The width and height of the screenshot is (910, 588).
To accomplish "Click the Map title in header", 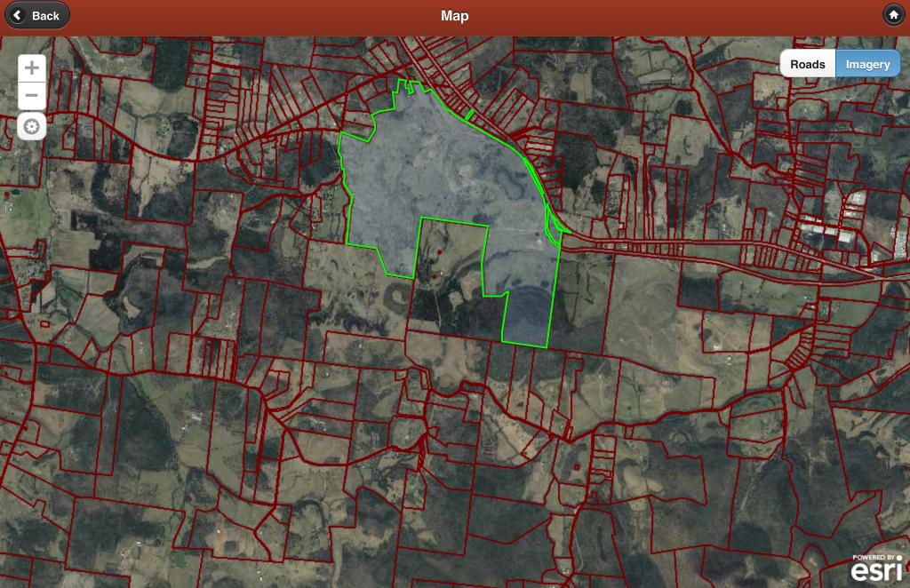I will [x=454, y=16].
